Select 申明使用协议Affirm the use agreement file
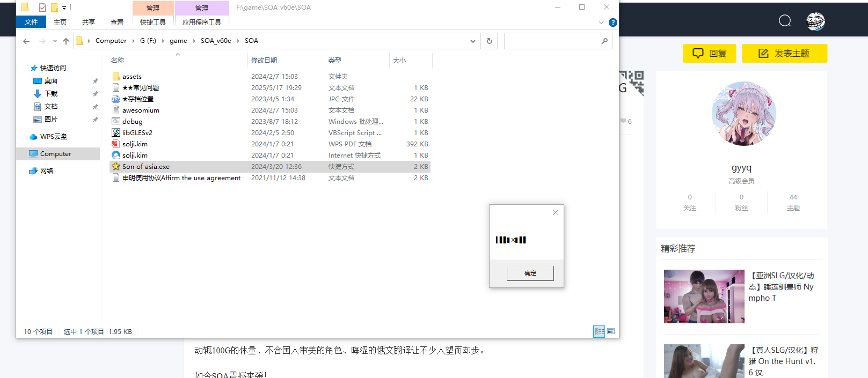The height and width of the screenshot is (378, 868). [x=181, y=178]
